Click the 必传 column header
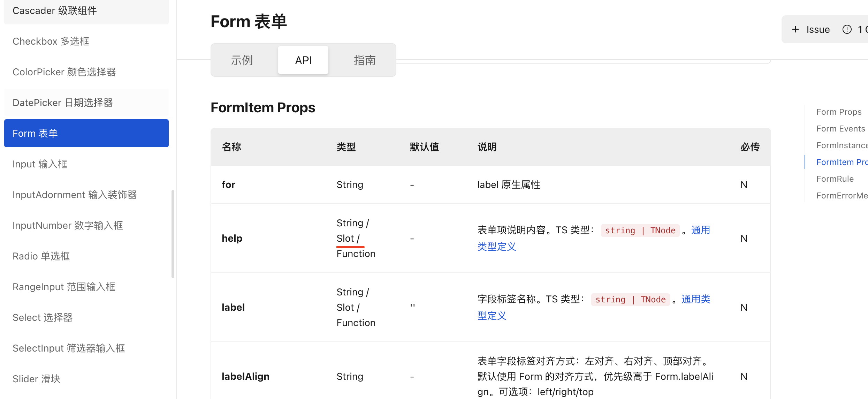The width and height of the screenshot is (868, 399). 750,147
